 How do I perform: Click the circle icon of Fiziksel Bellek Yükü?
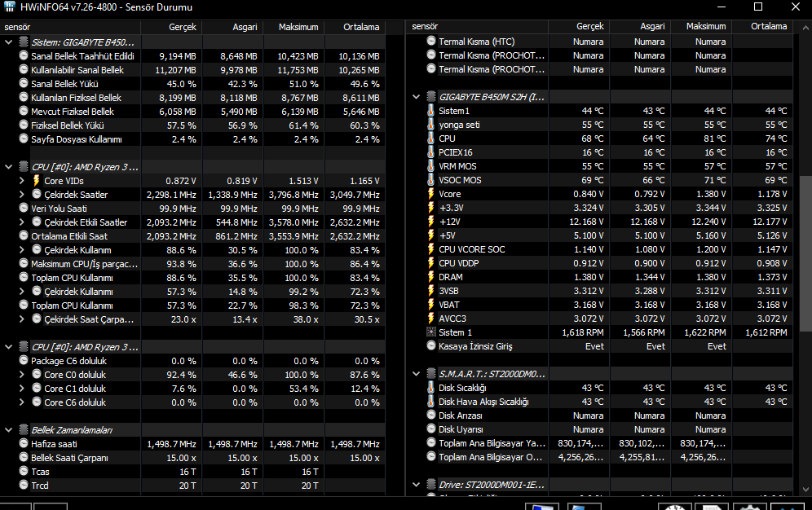pyautogui.click(x=24, y=124)
